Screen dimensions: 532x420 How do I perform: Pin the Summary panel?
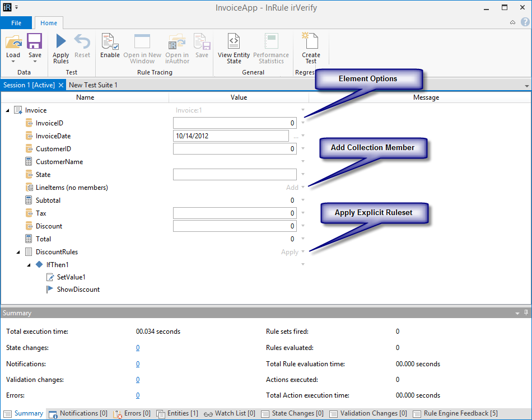pyautogui.click(x=526, y=312)
